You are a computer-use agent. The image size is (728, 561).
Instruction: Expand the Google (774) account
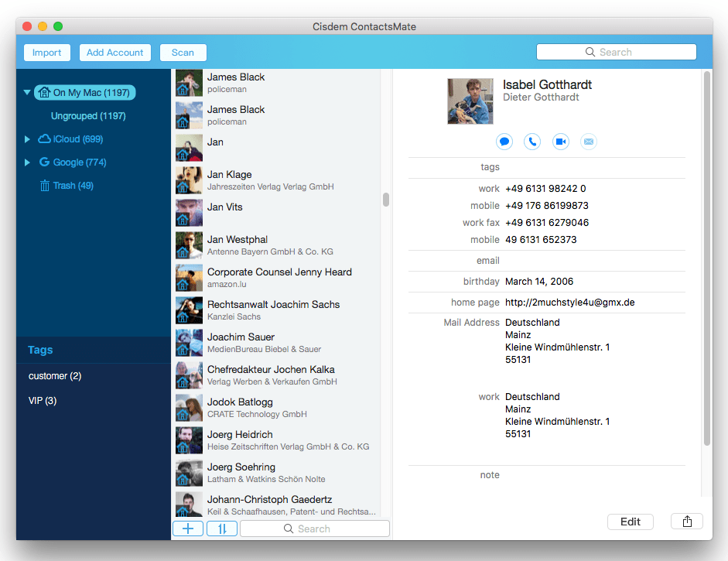click(x=27, y=162)
